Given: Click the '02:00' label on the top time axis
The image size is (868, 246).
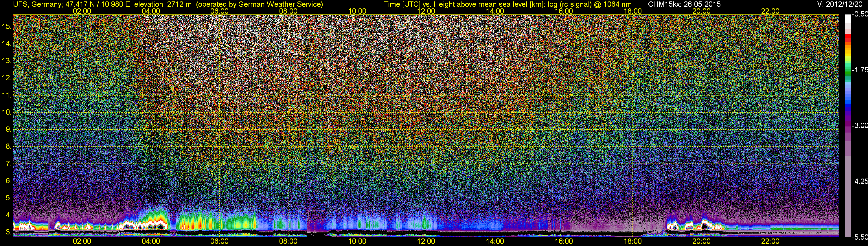Looking at the screenshot, I should (82, 11).
